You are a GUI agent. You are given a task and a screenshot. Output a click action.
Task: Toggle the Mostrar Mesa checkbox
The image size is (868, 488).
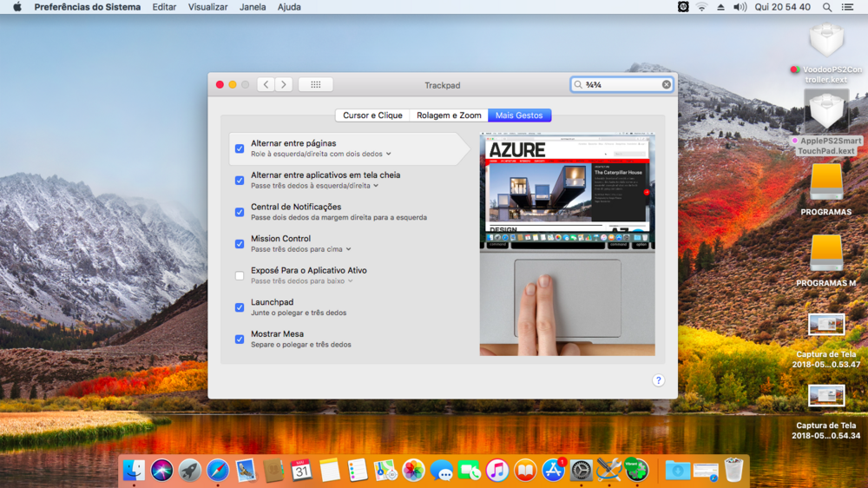(240, 339)
